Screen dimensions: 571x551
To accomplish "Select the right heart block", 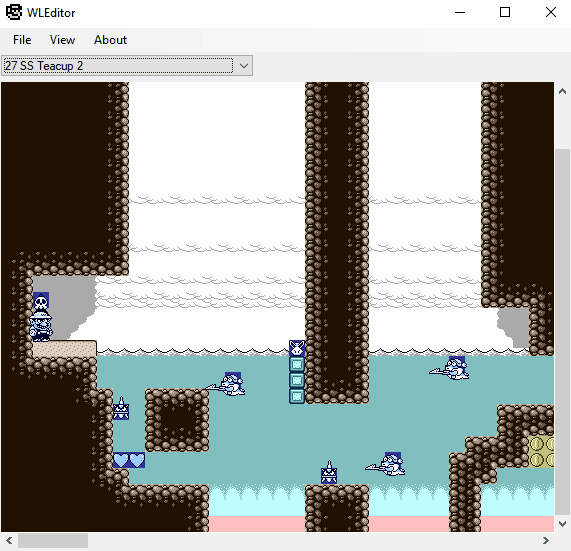I will [x=137, y=460].
